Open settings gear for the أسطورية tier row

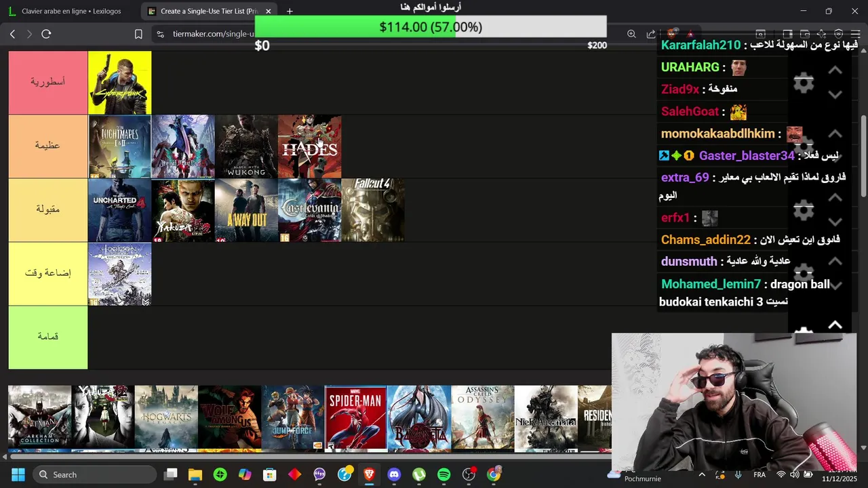point(804,83)
